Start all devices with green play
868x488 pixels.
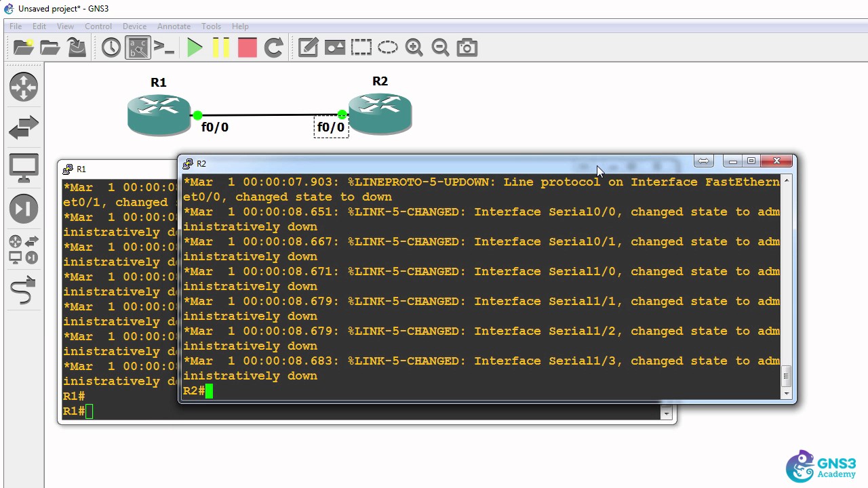(195, 47)
